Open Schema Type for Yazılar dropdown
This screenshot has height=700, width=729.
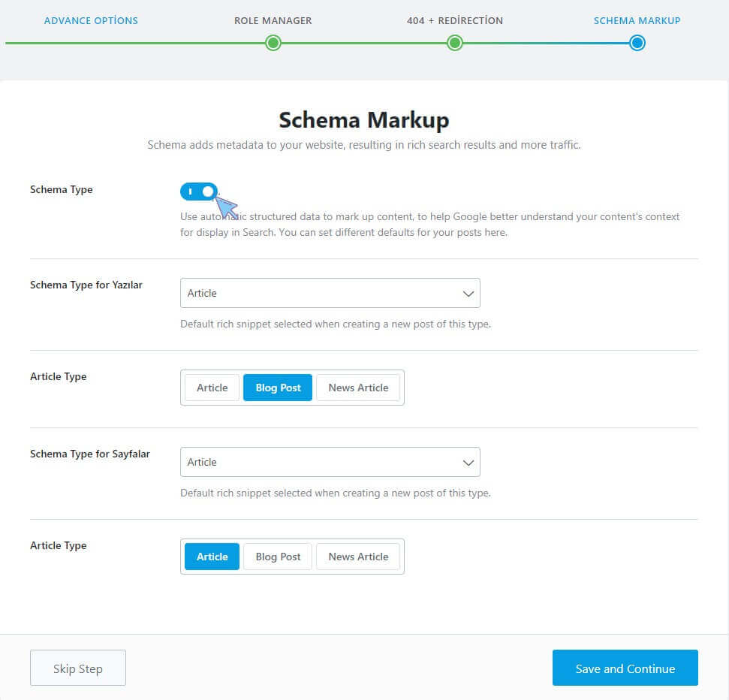pyautogui.click(x=330, y=293)
